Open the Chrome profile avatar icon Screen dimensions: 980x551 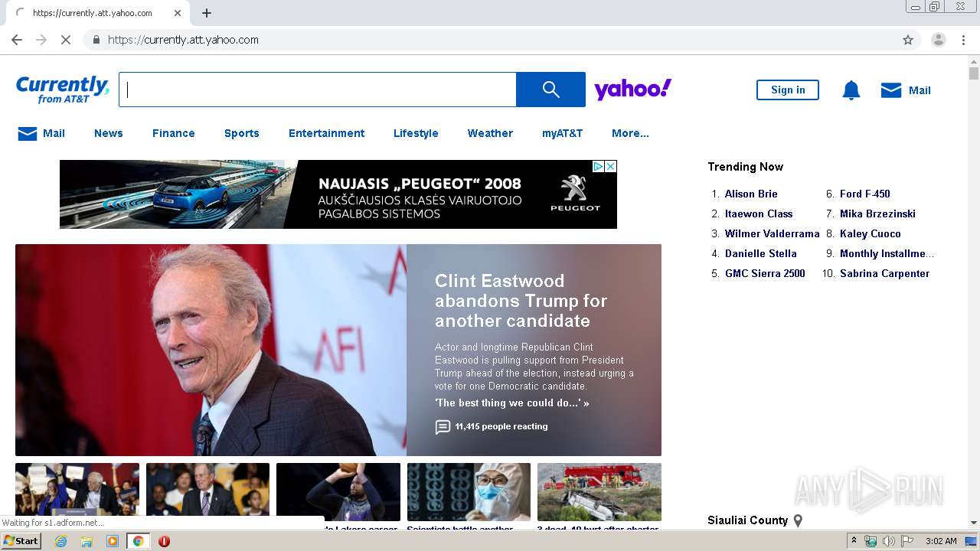pos(938,40)
